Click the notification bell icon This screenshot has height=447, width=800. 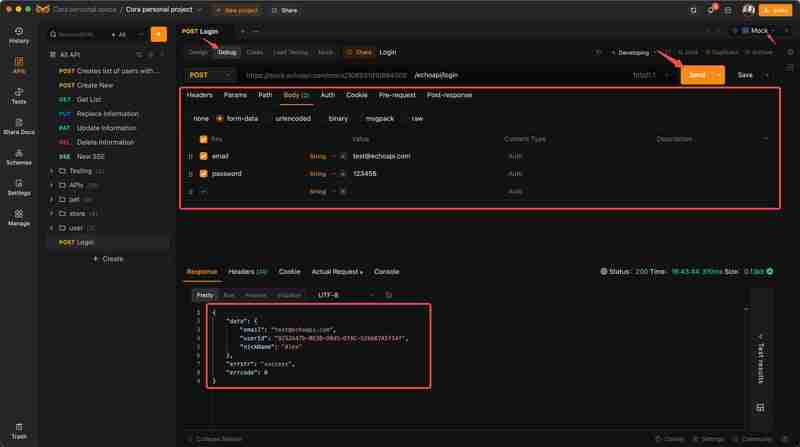711,10
